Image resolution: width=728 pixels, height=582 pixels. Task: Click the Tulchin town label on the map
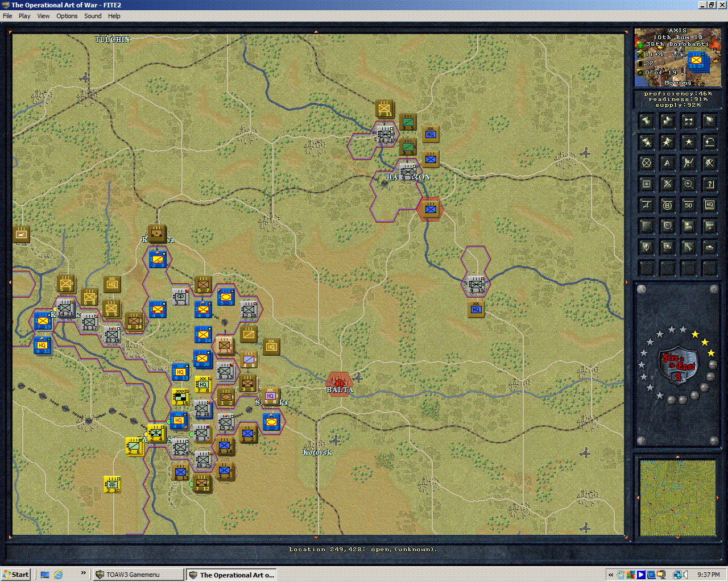pyautogui.click(x=113, y=39)
